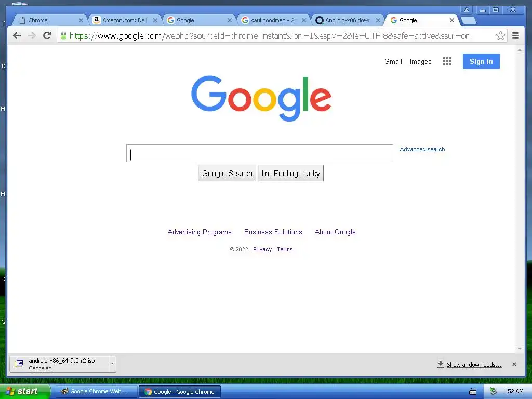Open the Google apps grid
Screen dimensions: 532x399
point(447,61)
